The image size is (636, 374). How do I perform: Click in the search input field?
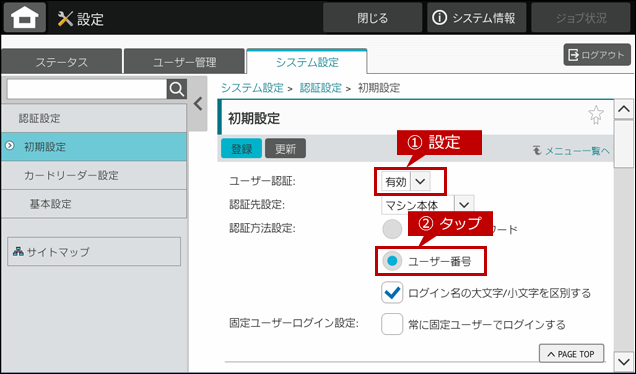pyautogui.click(x=87, y=89)
